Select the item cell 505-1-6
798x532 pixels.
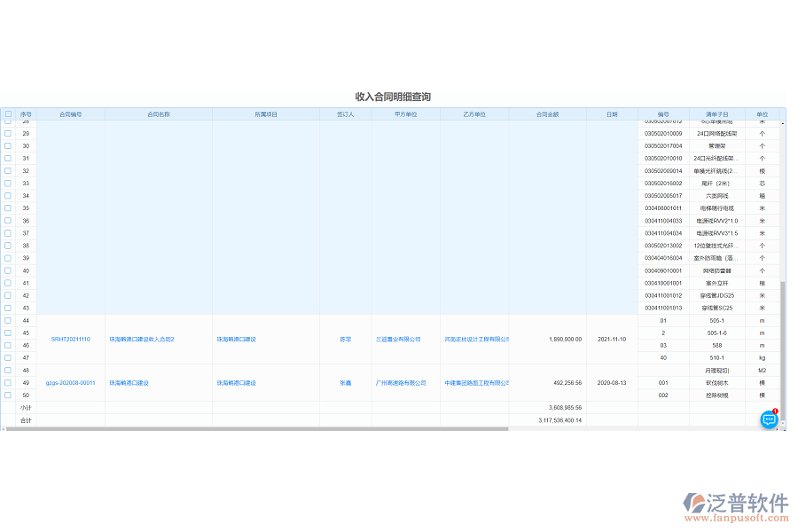717,333
